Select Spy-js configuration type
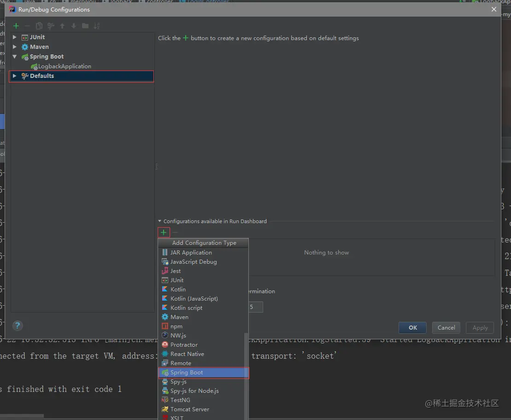The height and width of the screenshot is (420, 511). coord(201,382)
